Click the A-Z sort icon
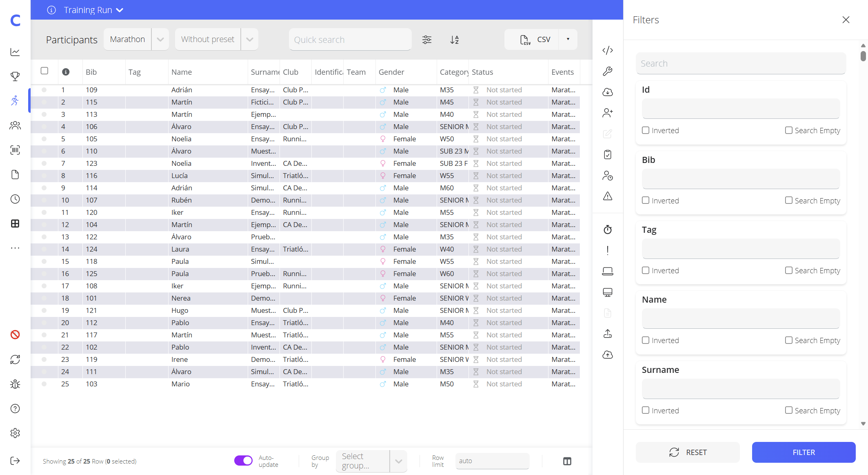The width and height of the screenshot is (868, 475). pyautogui.click(x=455, y=40)
